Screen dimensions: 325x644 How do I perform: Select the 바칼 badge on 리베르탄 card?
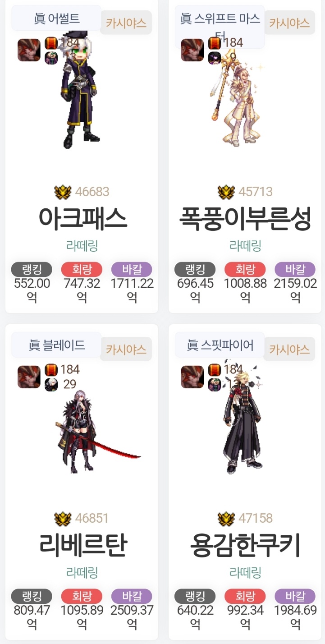132,596
